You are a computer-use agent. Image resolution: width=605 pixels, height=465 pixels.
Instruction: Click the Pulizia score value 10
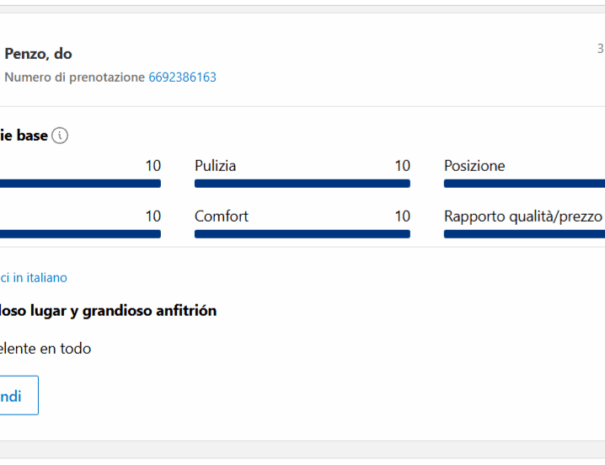(x=402, y=166)
